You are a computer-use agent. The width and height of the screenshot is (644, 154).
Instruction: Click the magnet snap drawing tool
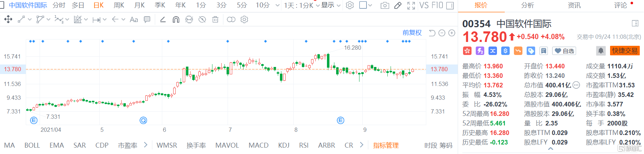(x=176, y=19)
